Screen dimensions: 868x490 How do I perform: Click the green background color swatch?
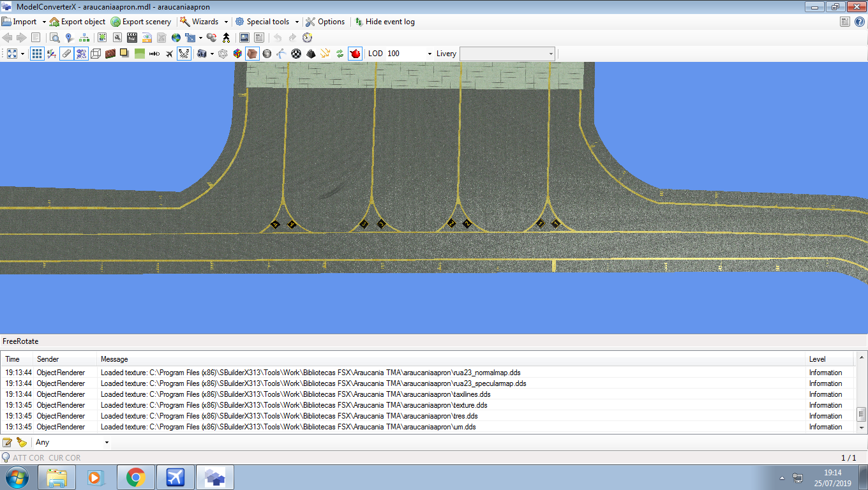coord(139,54)
